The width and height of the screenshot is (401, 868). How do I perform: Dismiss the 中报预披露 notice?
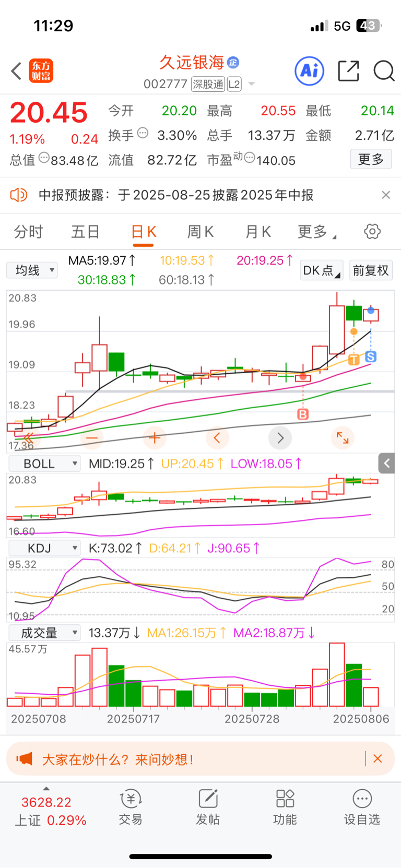pos(386,195)
